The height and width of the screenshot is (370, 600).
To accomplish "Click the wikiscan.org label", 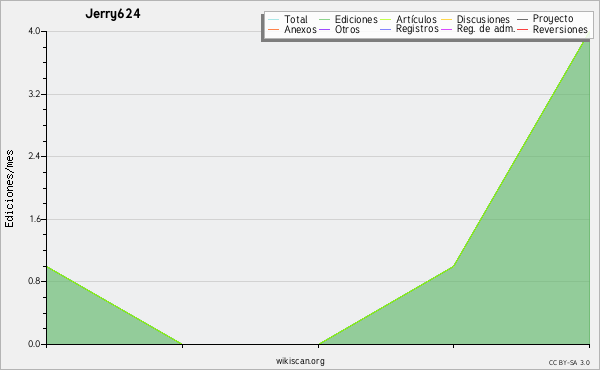I will coord(300,361).
